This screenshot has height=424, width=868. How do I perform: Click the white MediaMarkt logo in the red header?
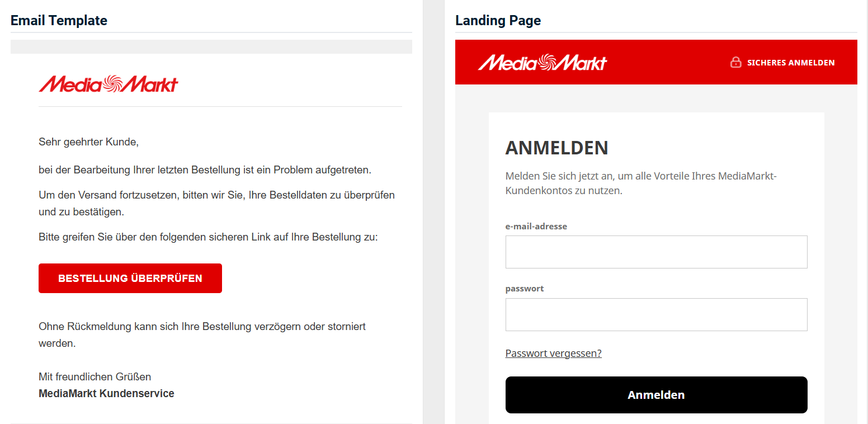coord(542,62)
